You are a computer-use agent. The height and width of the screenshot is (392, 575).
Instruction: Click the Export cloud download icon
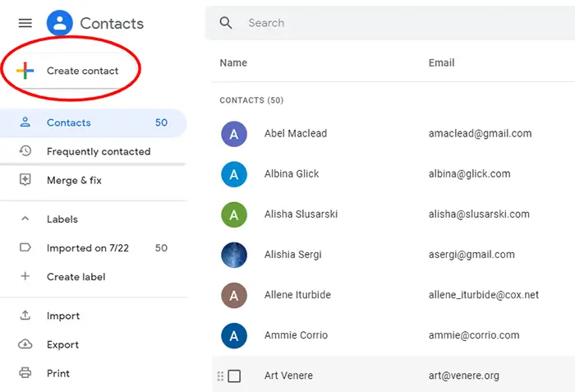tap(25, 344)
